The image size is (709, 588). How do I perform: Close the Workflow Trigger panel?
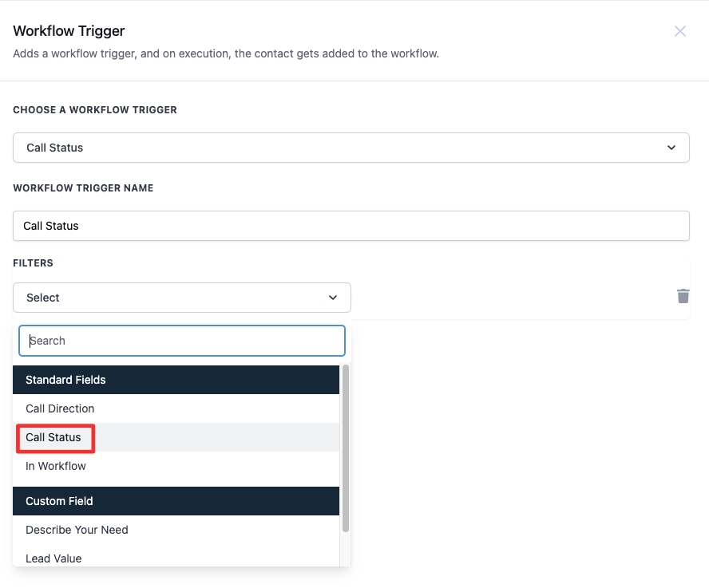point(680,31)
